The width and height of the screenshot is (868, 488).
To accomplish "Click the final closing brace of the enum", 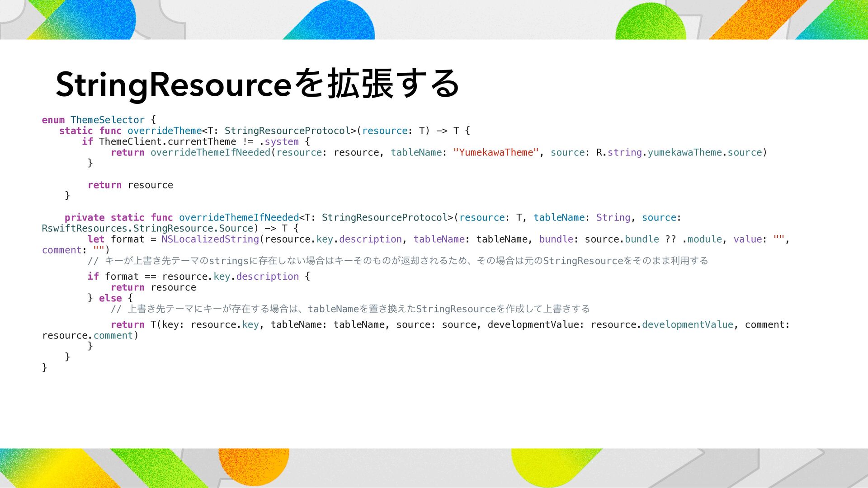I will [44, 367].
